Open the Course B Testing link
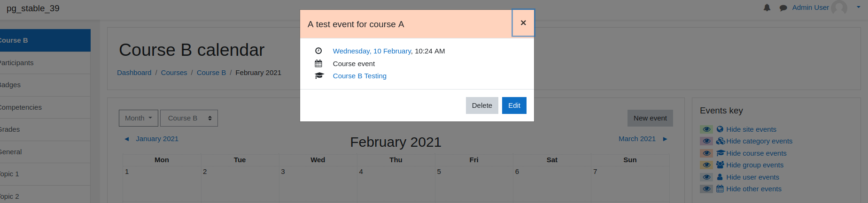This screenshot has height=203, width=868. (360, 76)
